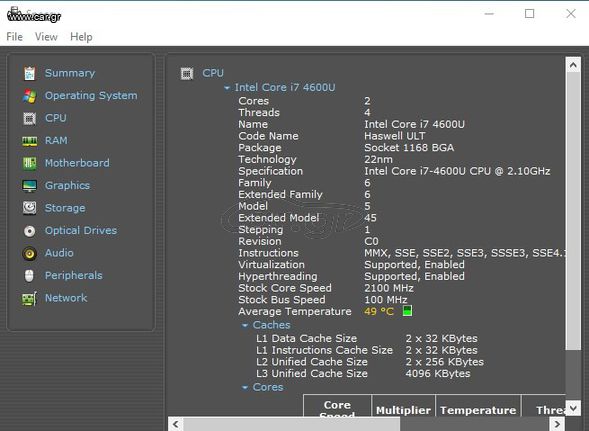Click the horizontal scrollbar thumb

point(291,425)
